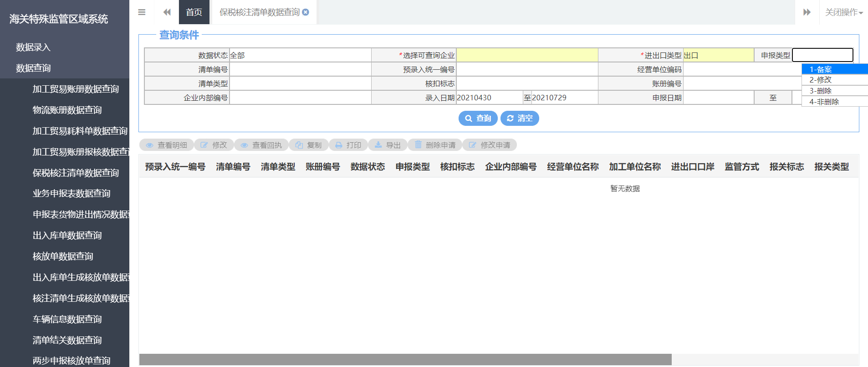This screenshot has height=367, width=868.
Task: Click the 账册编号 input field
Action: [742, 83]
